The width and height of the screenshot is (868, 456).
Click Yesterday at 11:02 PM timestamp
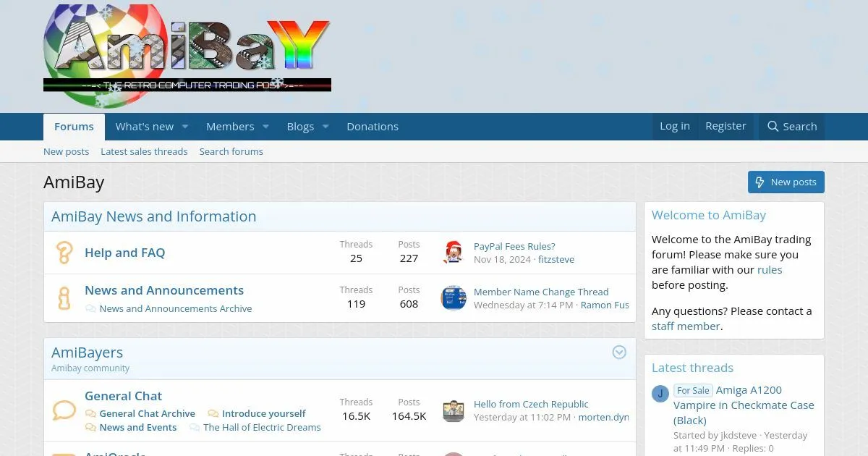coord(522,417)
